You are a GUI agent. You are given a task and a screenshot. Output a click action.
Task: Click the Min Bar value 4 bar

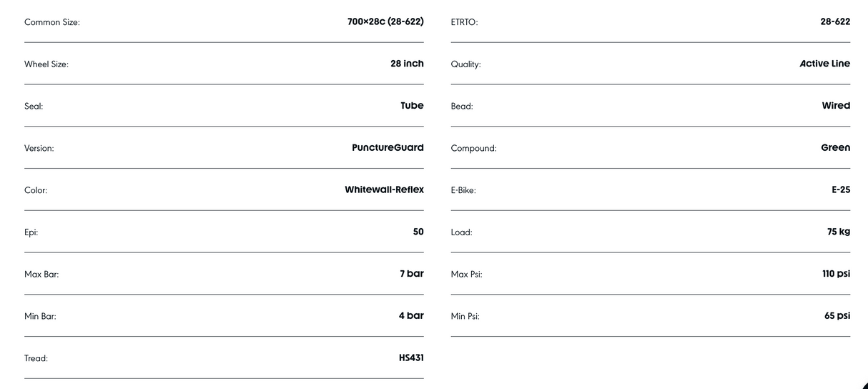tap(411, 315)
